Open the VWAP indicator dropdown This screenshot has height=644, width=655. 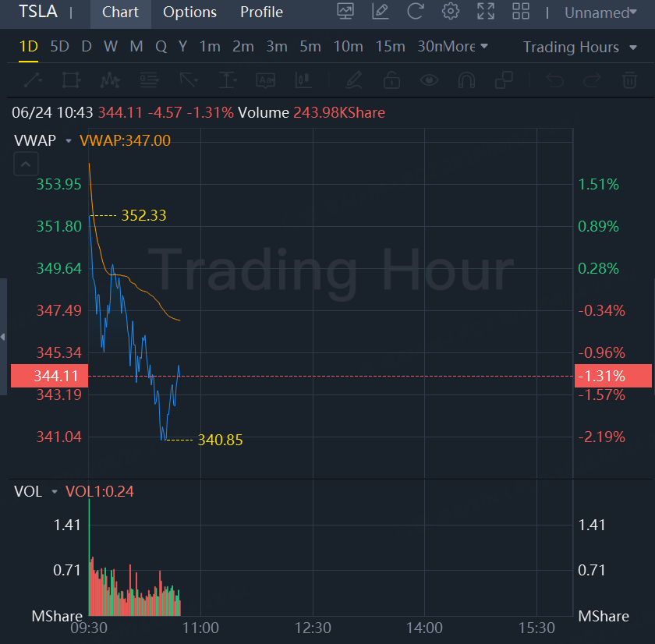click(68, 141)
